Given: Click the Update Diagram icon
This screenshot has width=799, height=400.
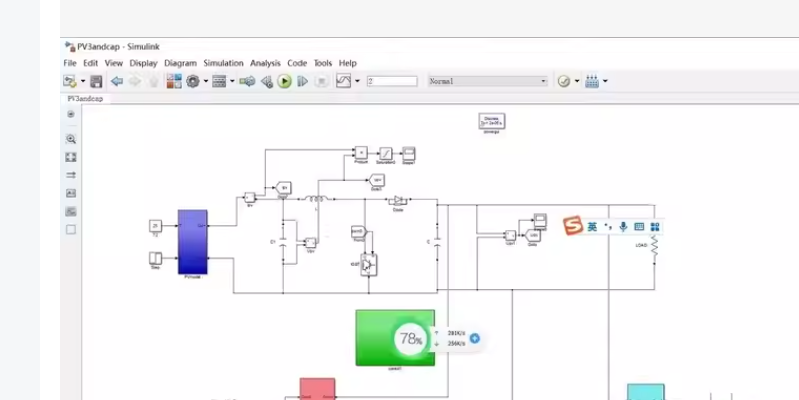Looking at the screenshot, I should coord(247,81).
